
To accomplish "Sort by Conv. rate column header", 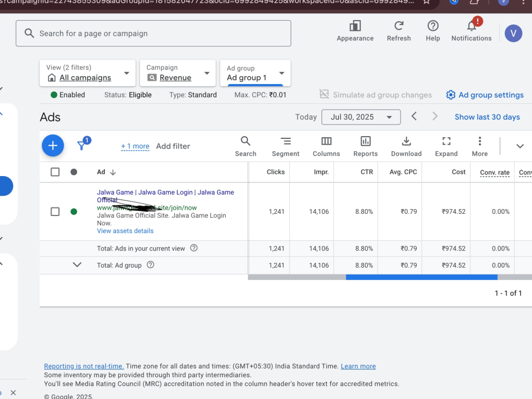I will (x=495, y=173).
